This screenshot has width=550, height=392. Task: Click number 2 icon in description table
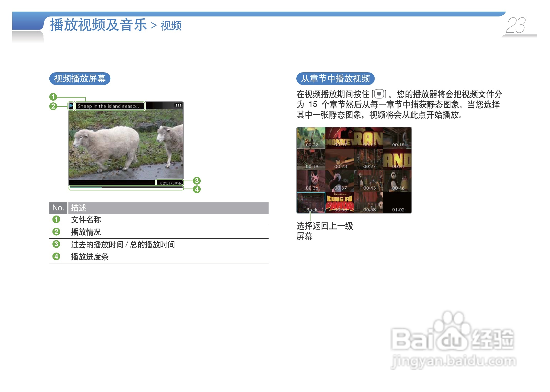[x=56, y=232]
